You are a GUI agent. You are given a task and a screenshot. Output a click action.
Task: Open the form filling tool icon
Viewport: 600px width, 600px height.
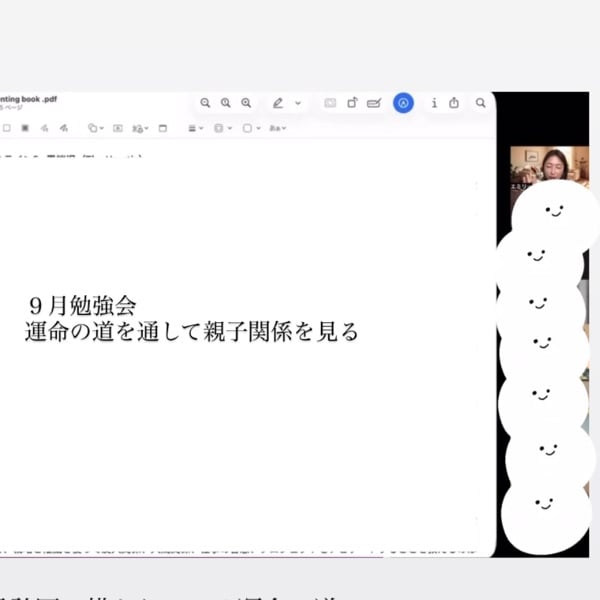[x=374, y=103]
